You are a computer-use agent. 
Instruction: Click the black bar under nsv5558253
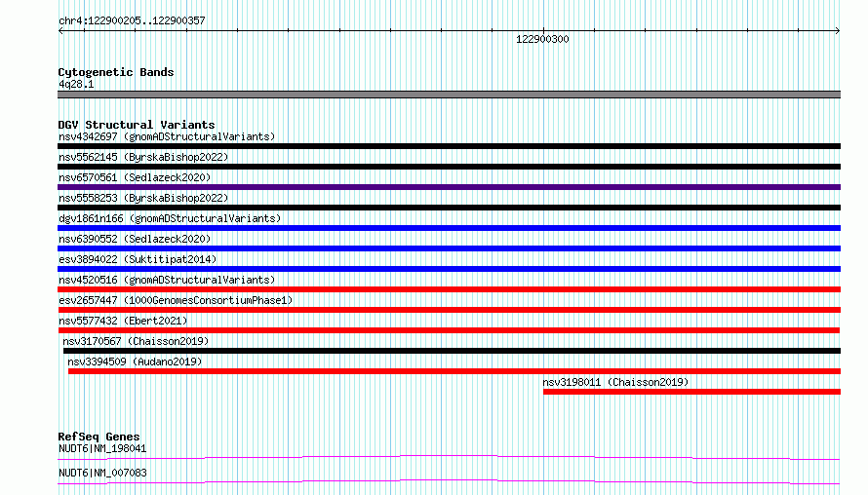449,208
